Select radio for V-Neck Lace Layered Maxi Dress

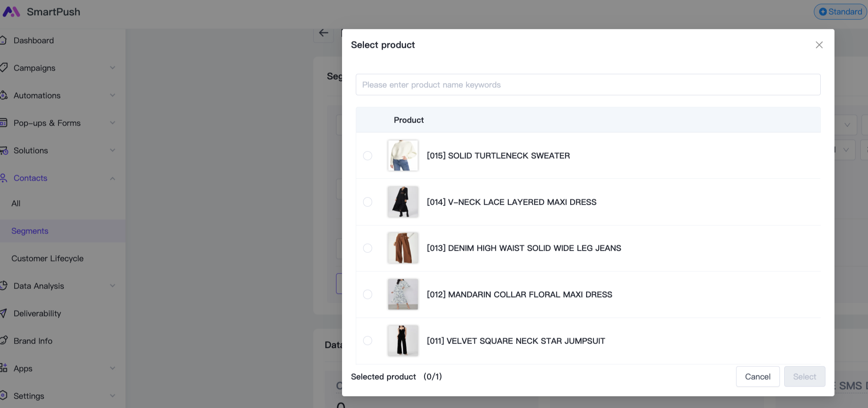367,202
